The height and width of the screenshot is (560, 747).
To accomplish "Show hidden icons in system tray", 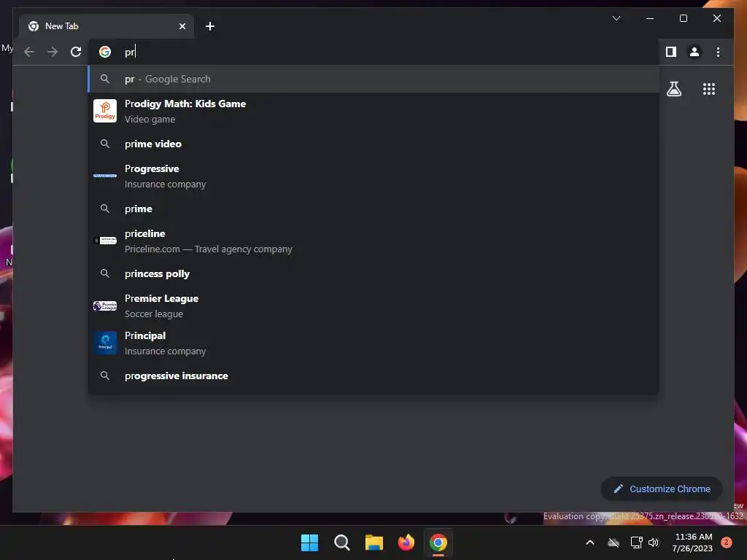I will pos(589,542).
